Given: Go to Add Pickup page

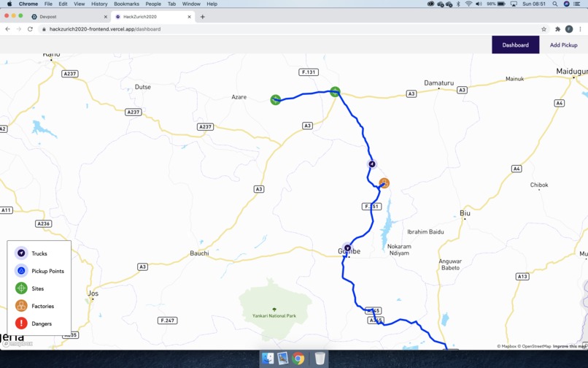Looking at the screenshot, I should point(563,45).
